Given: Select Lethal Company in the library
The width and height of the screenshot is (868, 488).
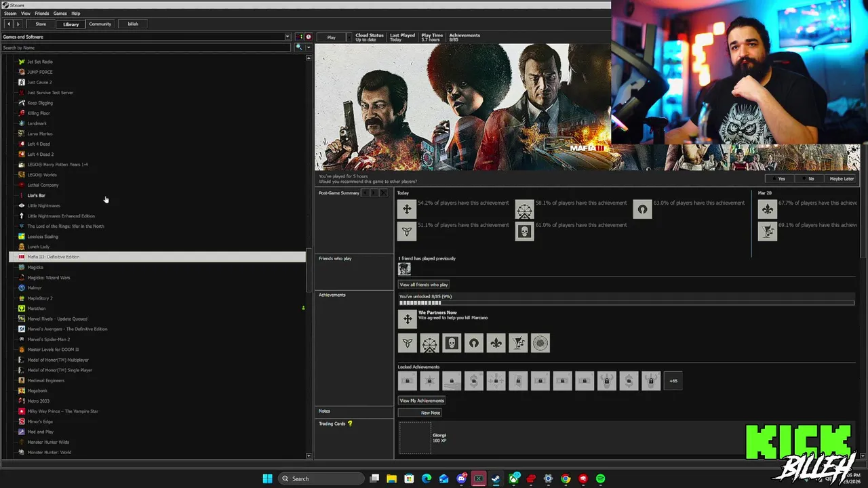Looking at the screenshot, I should pos(43,185).
